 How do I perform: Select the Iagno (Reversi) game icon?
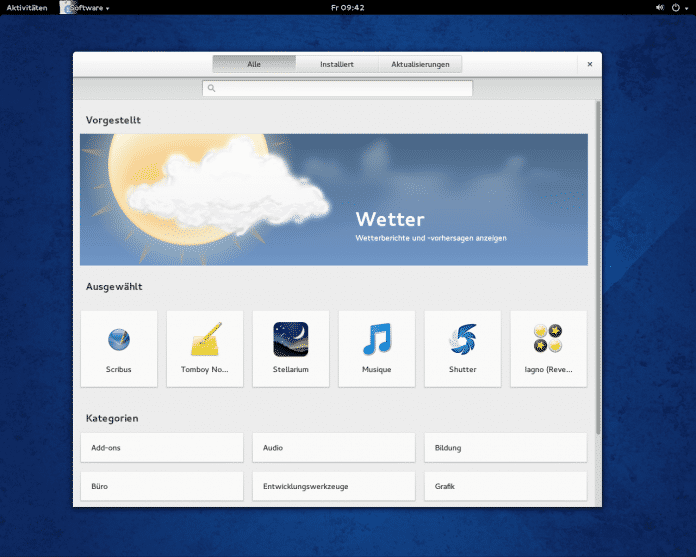point(548,341)
